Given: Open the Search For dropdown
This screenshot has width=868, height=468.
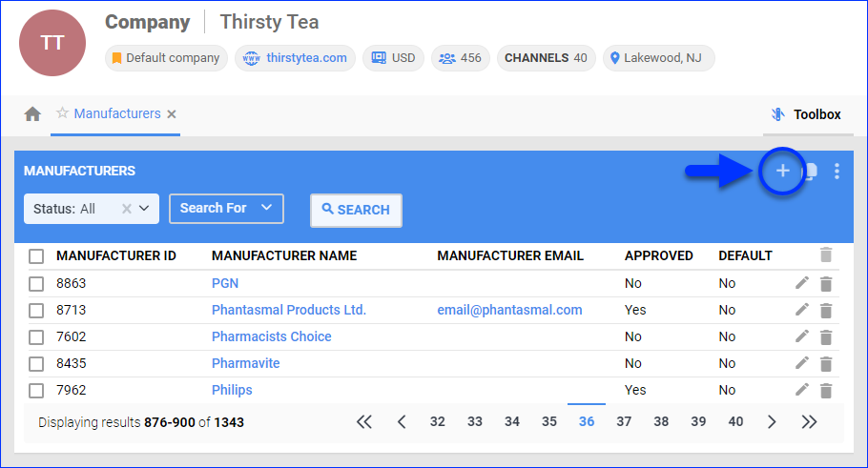Looking at the screenshot, I should (226, 208).
